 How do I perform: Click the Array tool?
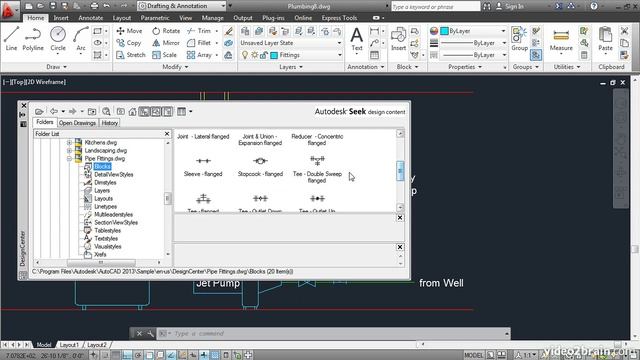pyautogui.click(x=199, y=55)
